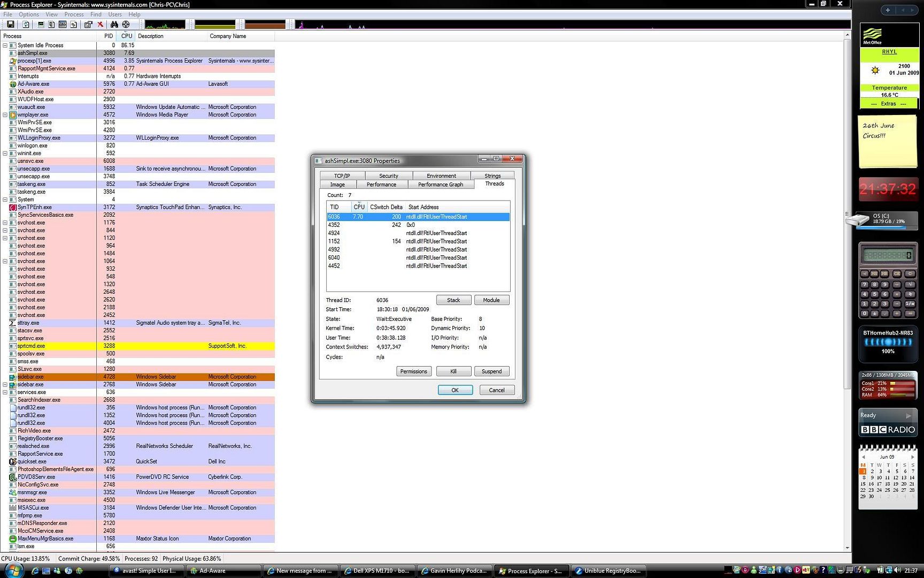Click the Module button
Viewport: 924px width, 578px height.
coord(491,300)
